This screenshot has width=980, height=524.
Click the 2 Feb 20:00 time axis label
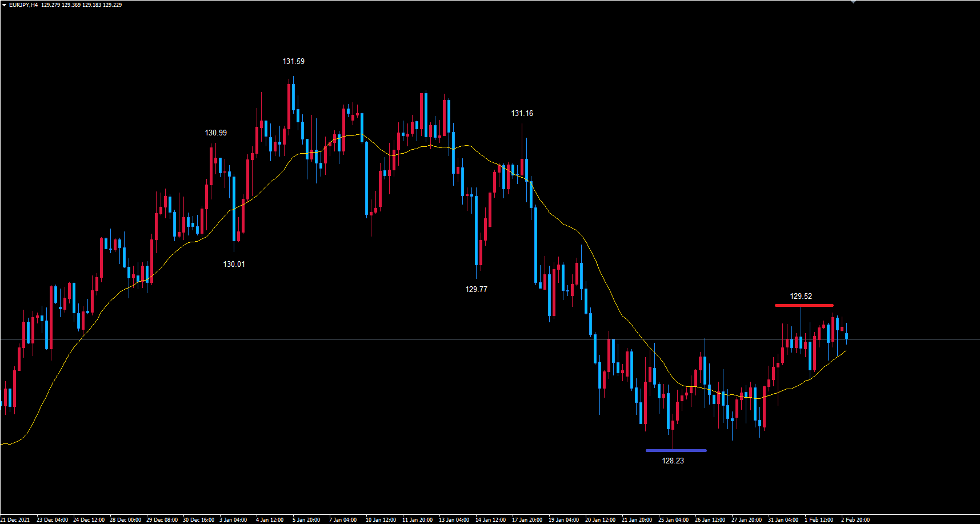pos(855,519)
